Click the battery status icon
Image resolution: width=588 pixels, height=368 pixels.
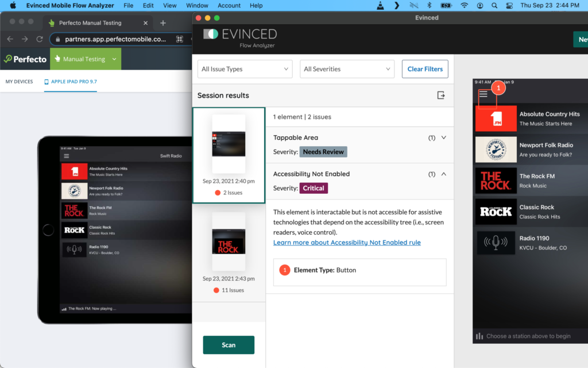pos(446,5)
